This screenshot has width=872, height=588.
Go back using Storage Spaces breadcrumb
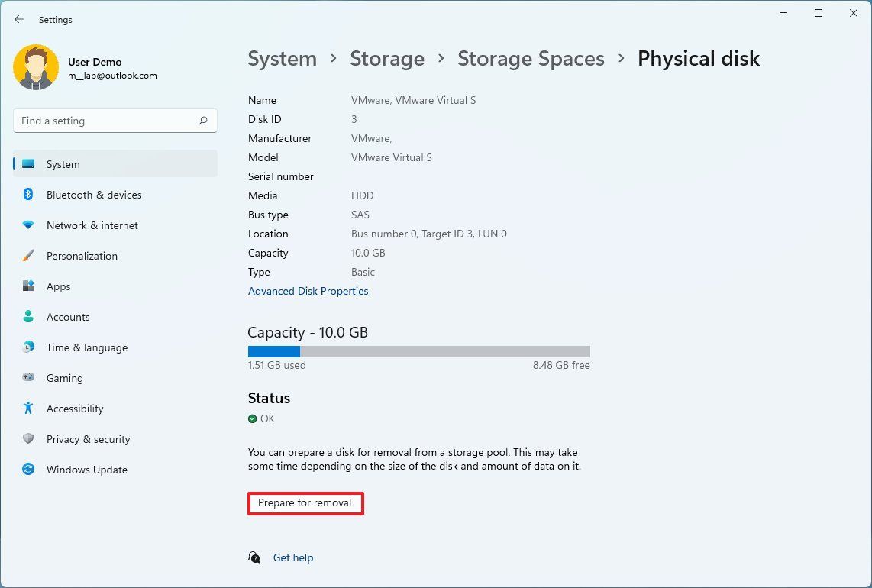[x=531, y=58]
